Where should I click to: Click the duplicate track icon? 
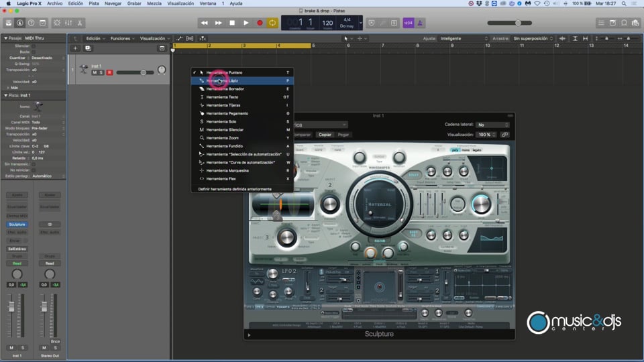[x=88, y=48]
